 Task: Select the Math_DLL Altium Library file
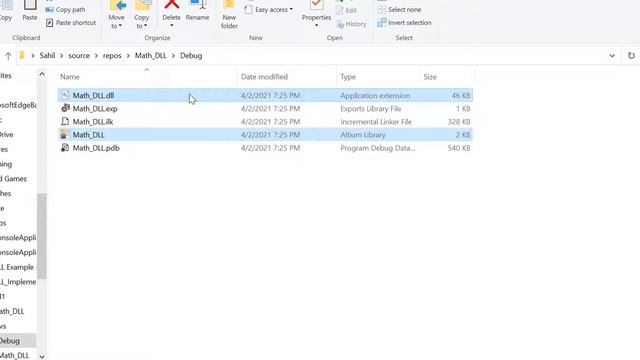click(265, 135)
